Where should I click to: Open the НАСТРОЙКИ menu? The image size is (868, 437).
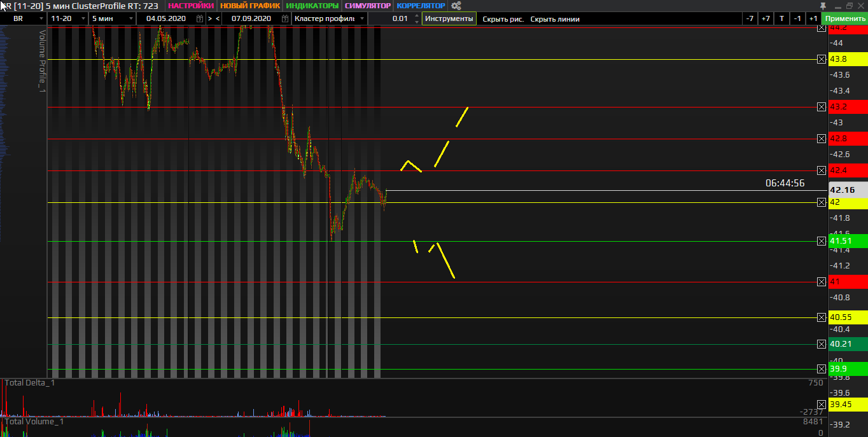(x=191, y=6)
